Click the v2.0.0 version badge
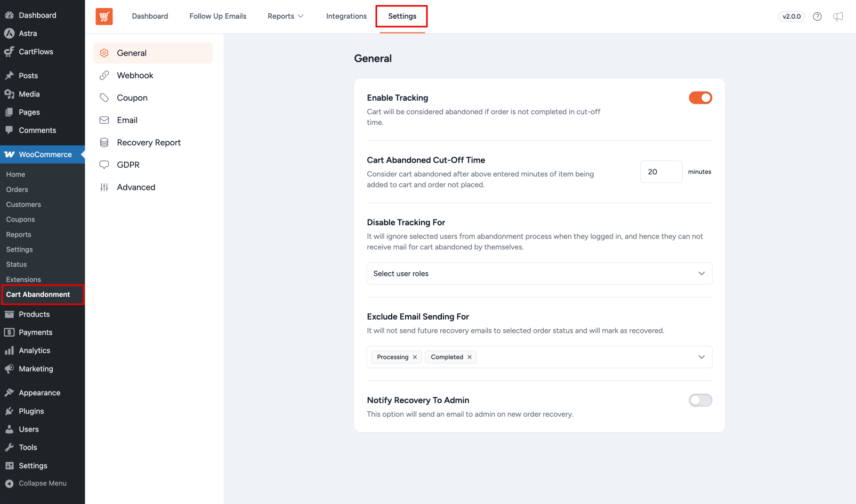 click(x=792, y=17)
